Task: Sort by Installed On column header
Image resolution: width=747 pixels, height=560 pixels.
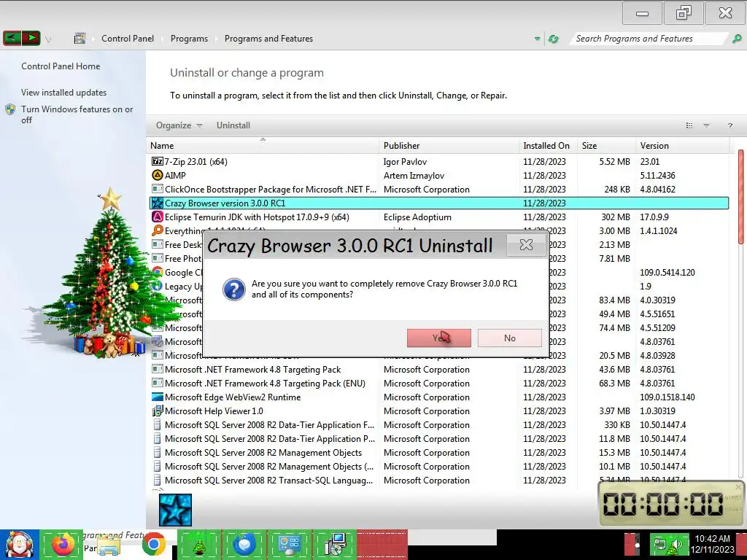Action: 548,146
